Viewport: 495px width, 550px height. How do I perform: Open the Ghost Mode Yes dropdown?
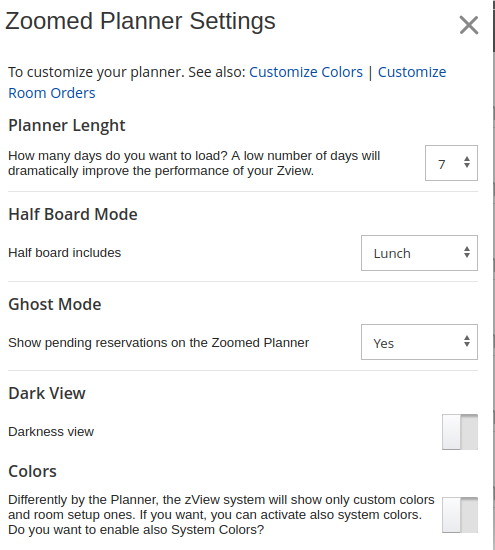click(419, 342)
